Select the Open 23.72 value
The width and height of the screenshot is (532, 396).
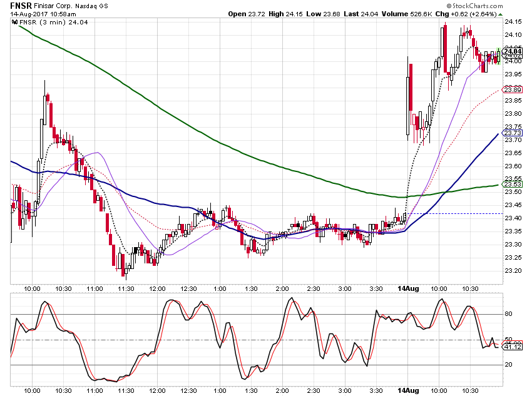pyautogui.click(x=247, y=14)
